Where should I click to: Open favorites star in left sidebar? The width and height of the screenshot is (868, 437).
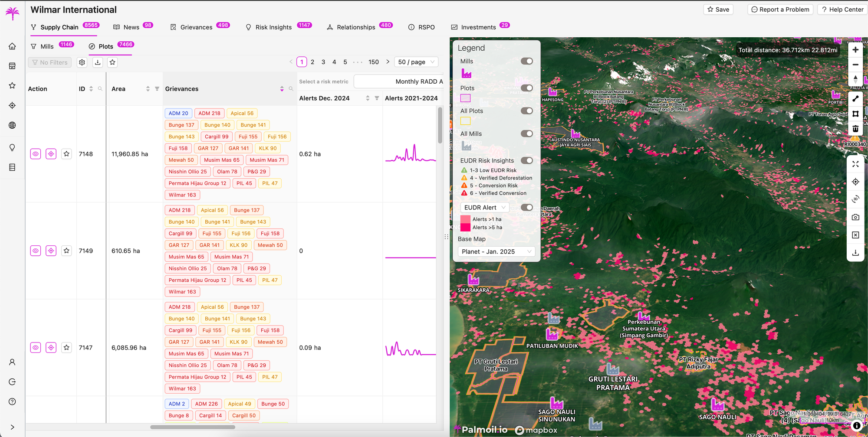pos(12,85)
